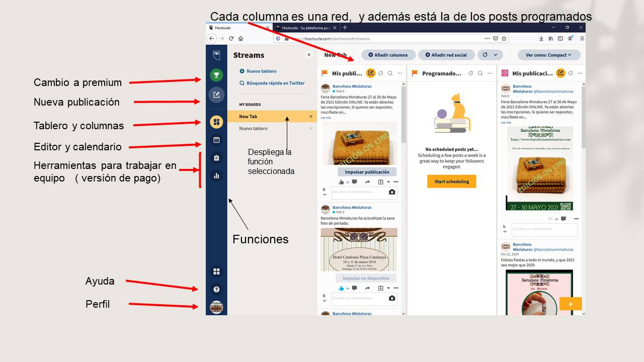
Task: Refresh the first Mis publi... column
Action: [380, 73]
